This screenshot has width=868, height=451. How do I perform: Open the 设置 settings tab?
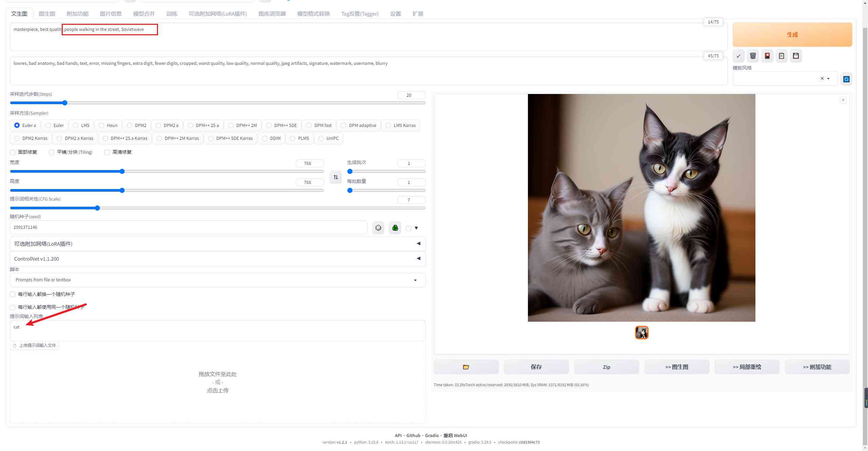(395, 14)
